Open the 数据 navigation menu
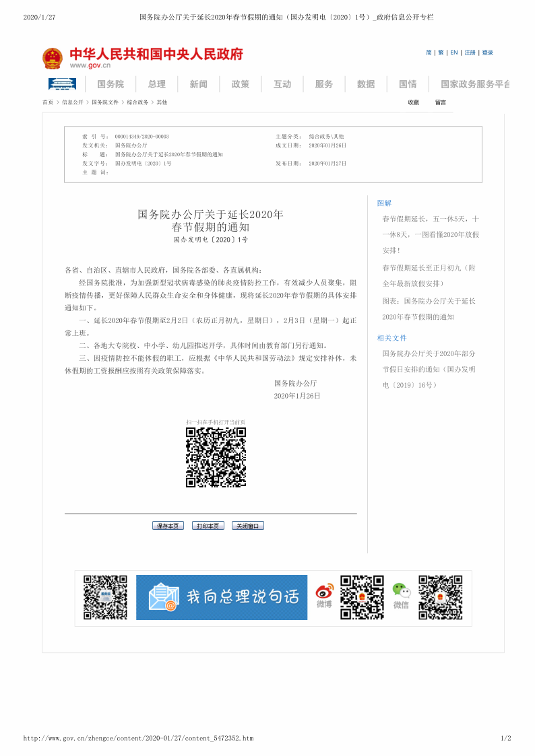Image resolution: width=535 pixels, height=756 pixels. [x=366, y=84]
